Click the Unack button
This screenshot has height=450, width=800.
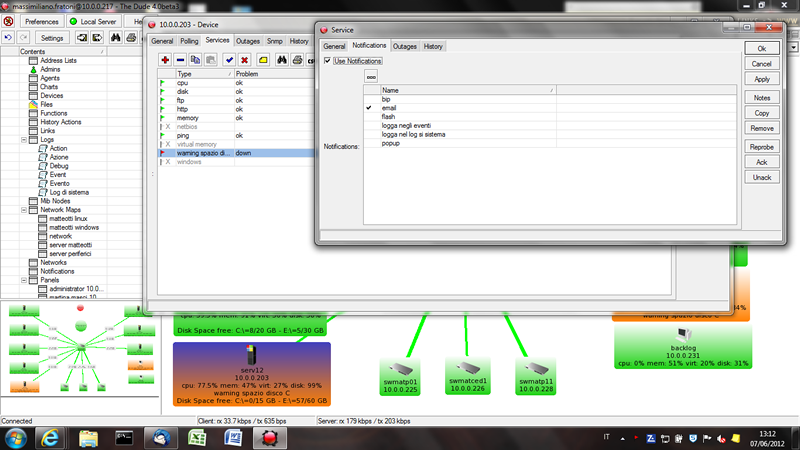point(762,178)
